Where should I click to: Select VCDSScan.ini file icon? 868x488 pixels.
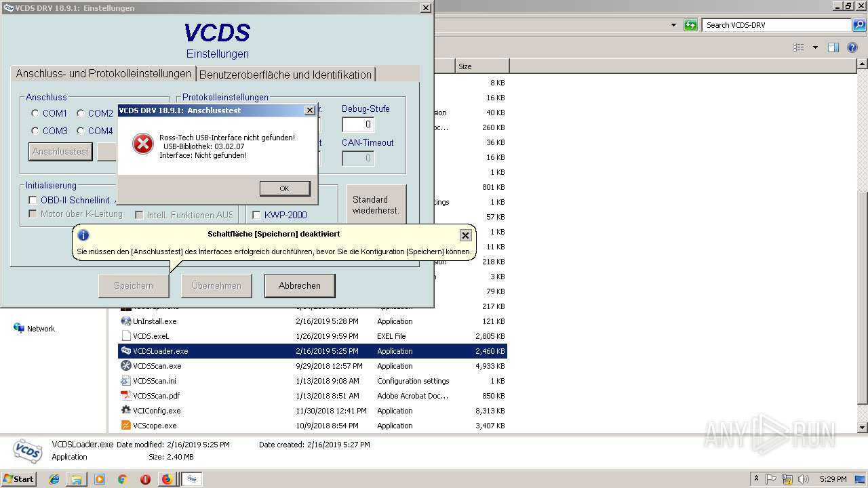126,381
